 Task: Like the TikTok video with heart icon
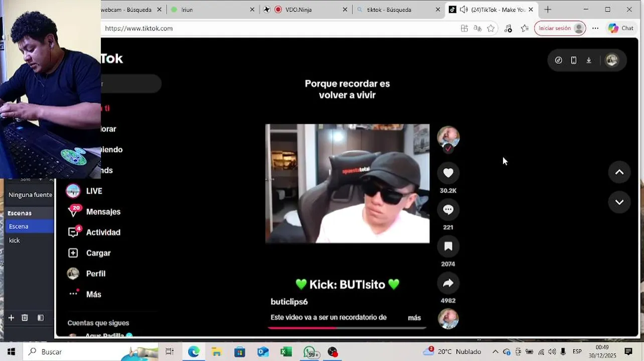click(448, 173)
